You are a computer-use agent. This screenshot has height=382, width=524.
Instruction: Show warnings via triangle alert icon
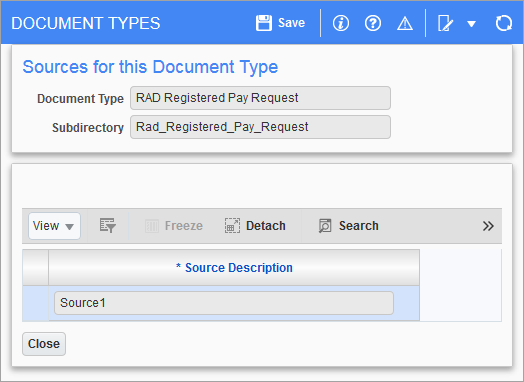tap(405, 24)
